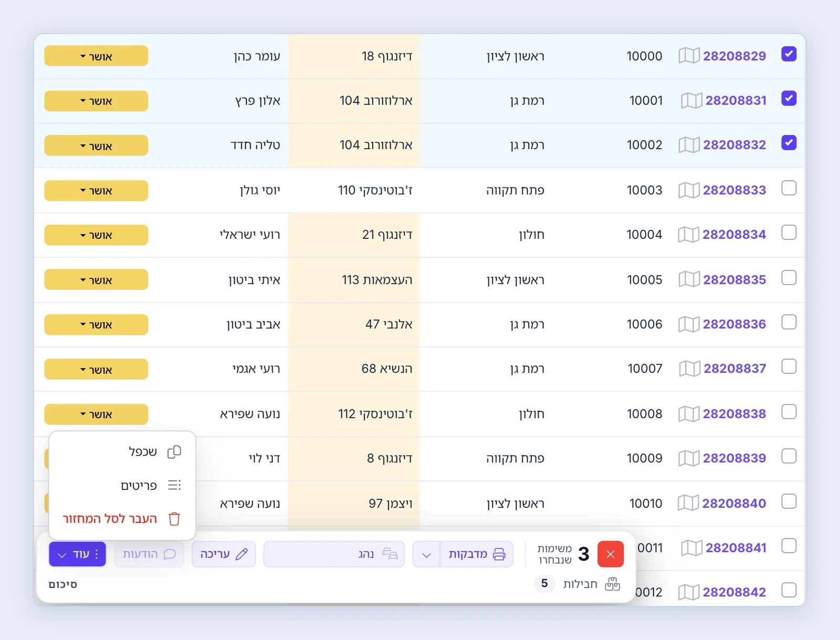Open order link 28208834
840x640 pixels.
tap(734, 235)
